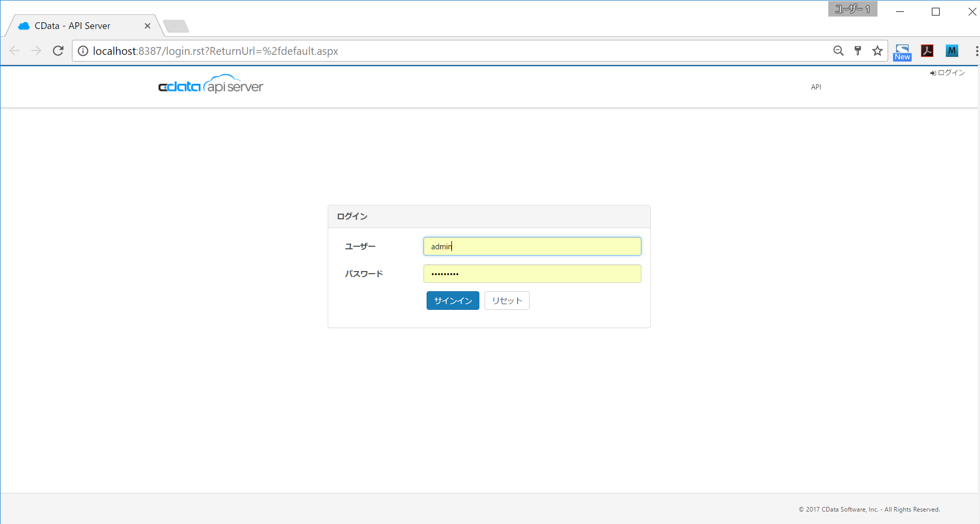980x524 pixels.
Task: Click the リセット button
Action: [507, 301]
